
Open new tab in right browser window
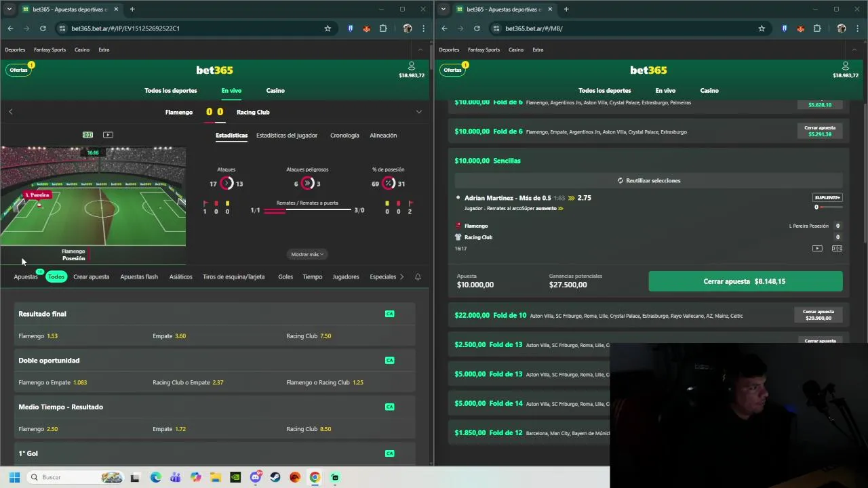pos(566,9)
